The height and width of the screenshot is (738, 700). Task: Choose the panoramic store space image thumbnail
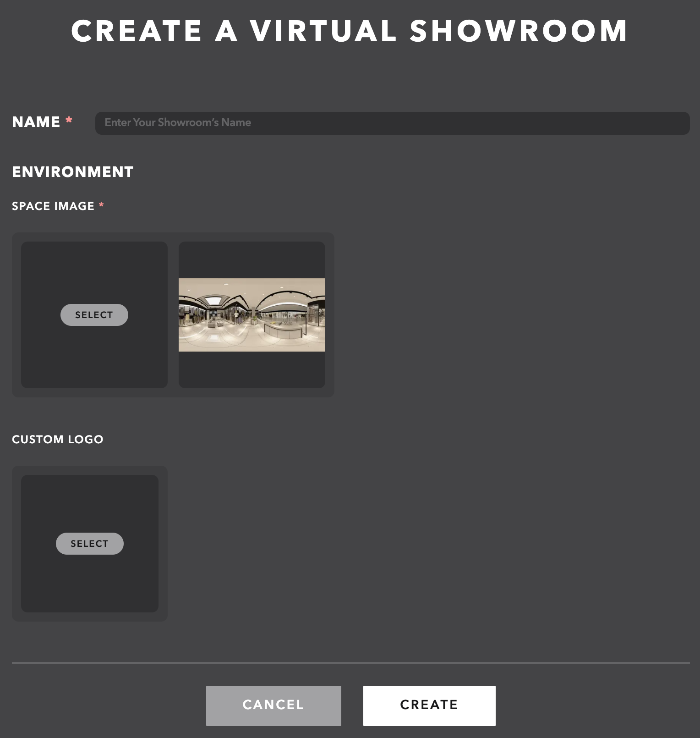click(252, 315)
